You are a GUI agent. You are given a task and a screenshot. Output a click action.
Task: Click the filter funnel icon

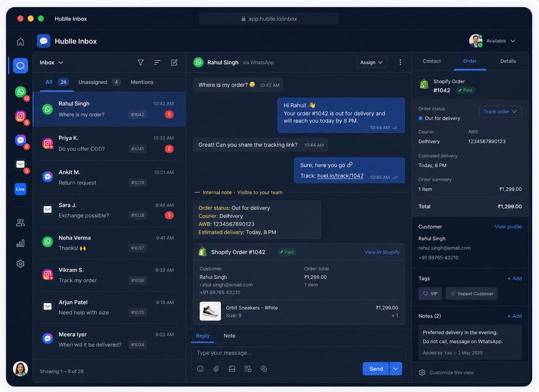141,62
